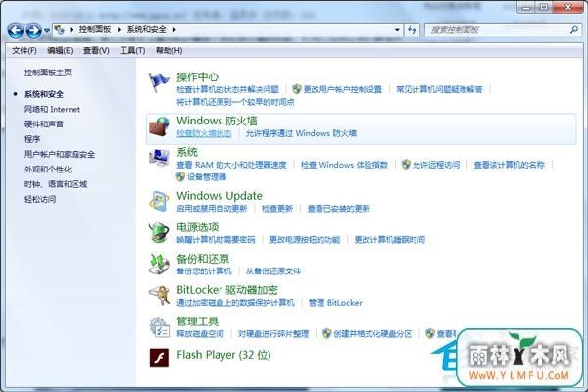Click the Action Center flag icon
This screenshot has height=392, width=588.
pos(159,82)
